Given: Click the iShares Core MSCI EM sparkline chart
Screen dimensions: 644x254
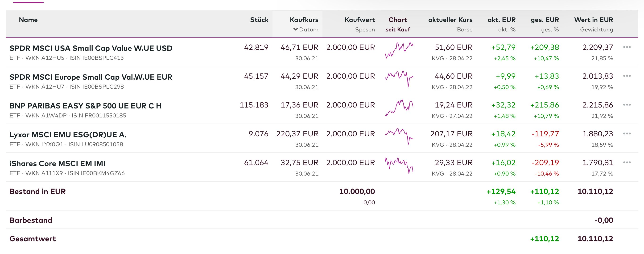Looking at the screenshot, I should (399, 165).
